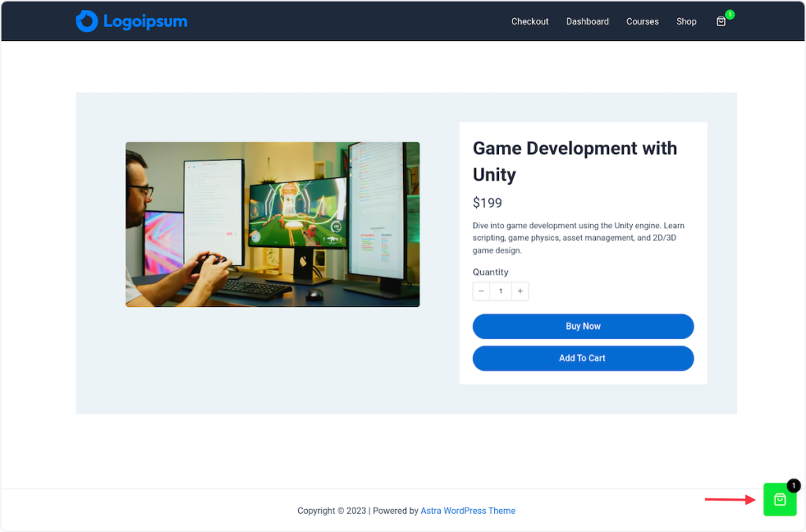Viewport: 806px width, 532px height.
Task: Follow the Astra WordPress Theme link
Action: (468, 511)
